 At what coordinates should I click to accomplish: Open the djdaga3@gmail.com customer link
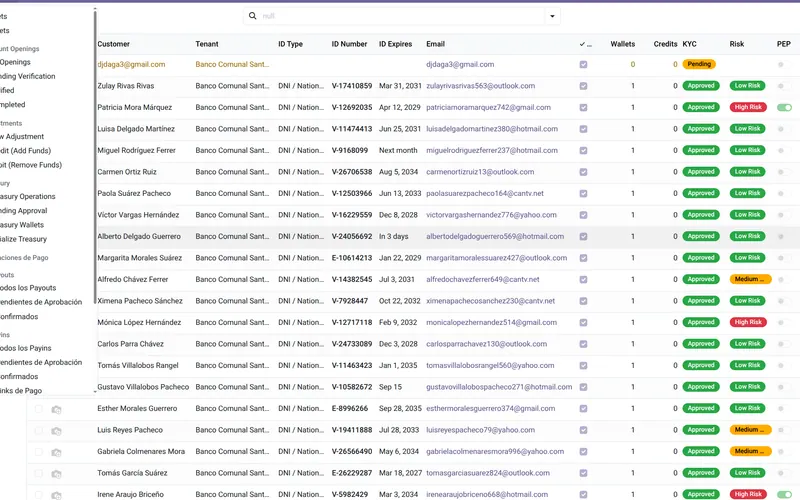click(x=131, y=64)
